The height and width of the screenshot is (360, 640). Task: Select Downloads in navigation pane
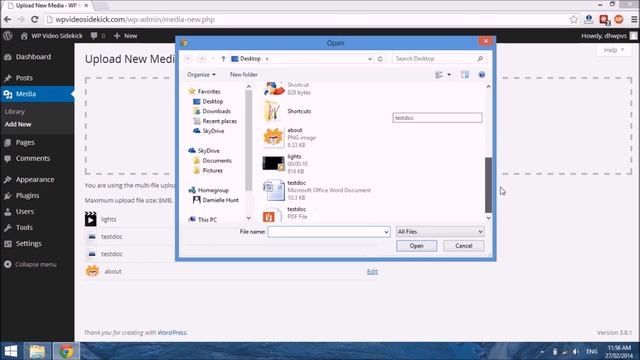(x=212, y=111)
